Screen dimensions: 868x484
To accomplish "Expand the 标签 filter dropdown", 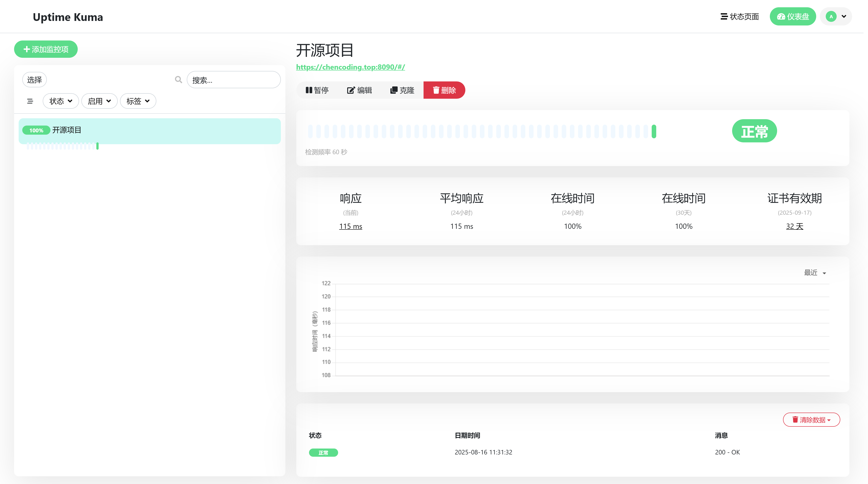I will tap(138, 101).
